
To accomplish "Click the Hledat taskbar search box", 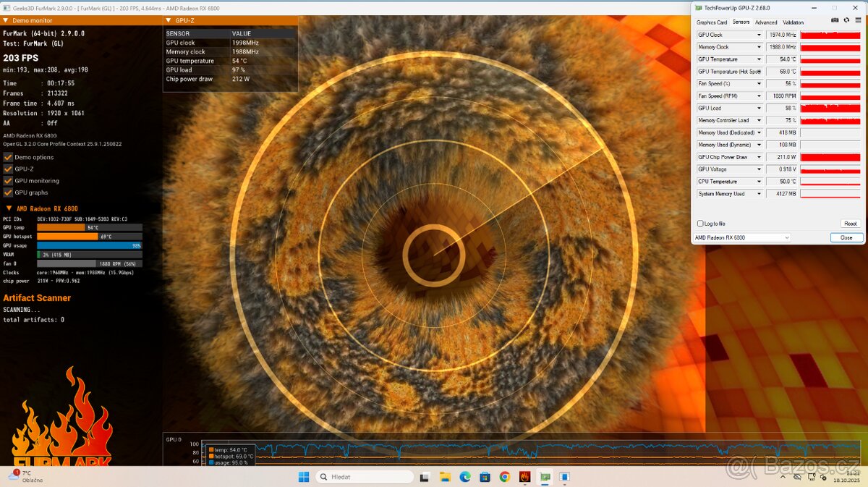I will click(365, 477).
